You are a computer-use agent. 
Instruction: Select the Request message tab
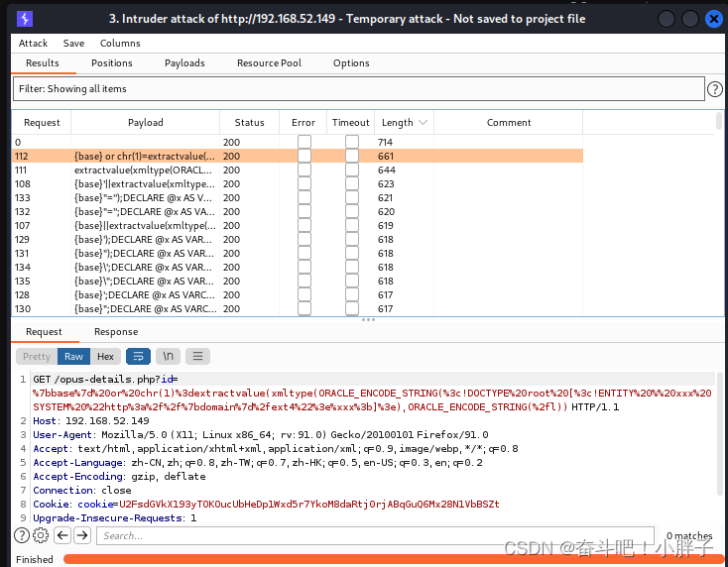tap(44, 332)
